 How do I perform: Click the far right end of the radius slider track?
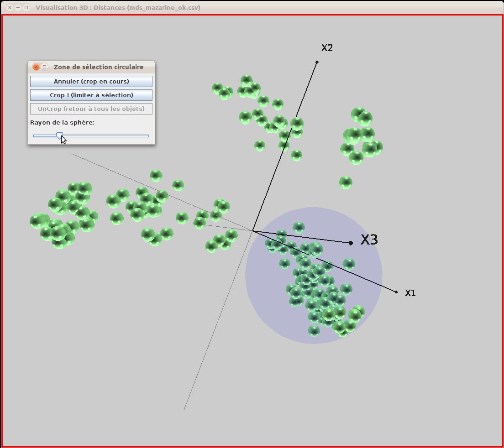tap(147, 135)
